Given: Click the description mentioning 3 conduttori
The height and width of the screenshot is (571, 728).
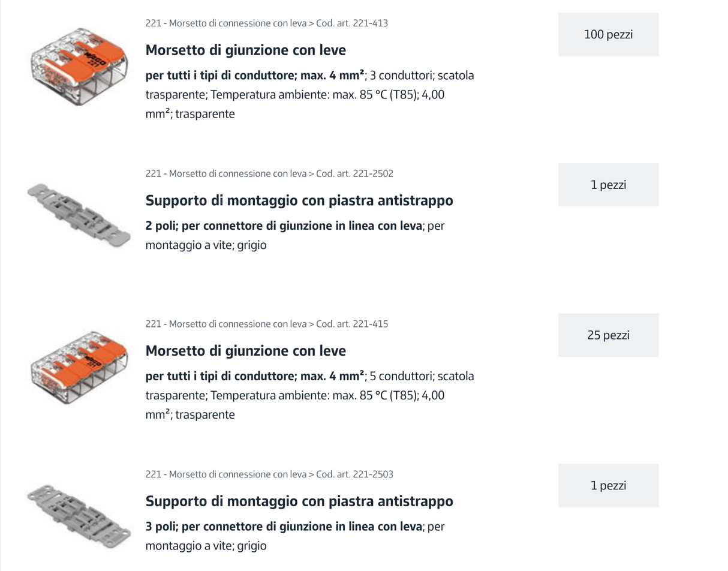Looking at the screenshot, I should 309,95.
